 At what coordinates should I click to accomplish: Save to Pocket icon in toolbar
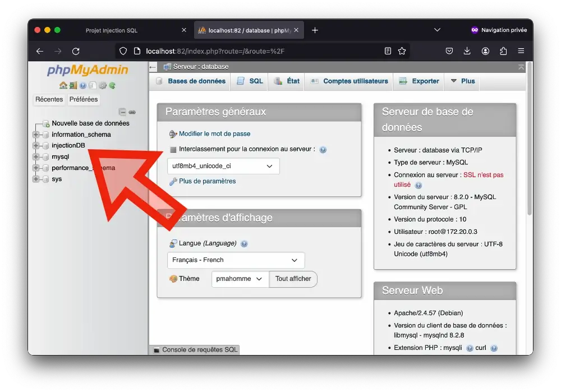[449, 51]
